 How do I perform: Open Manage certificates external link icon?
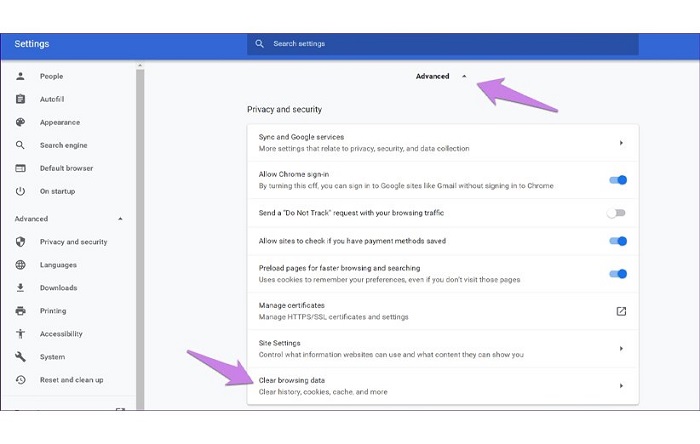[x=621, y=311]
